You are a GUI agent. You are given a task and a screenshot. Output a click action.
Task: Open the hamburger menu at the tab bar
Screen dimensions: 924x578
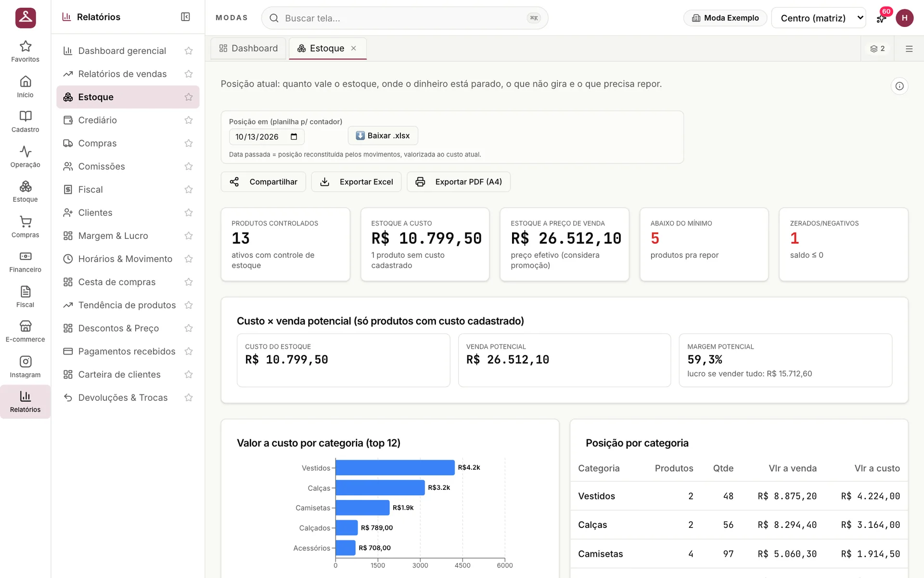[909, 49]
